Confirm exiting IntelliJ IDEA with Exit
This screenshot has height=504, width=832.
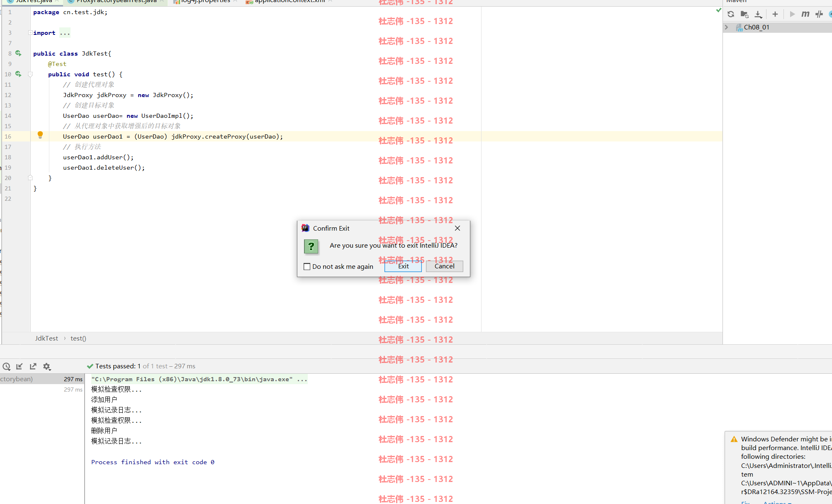point(403,266)
